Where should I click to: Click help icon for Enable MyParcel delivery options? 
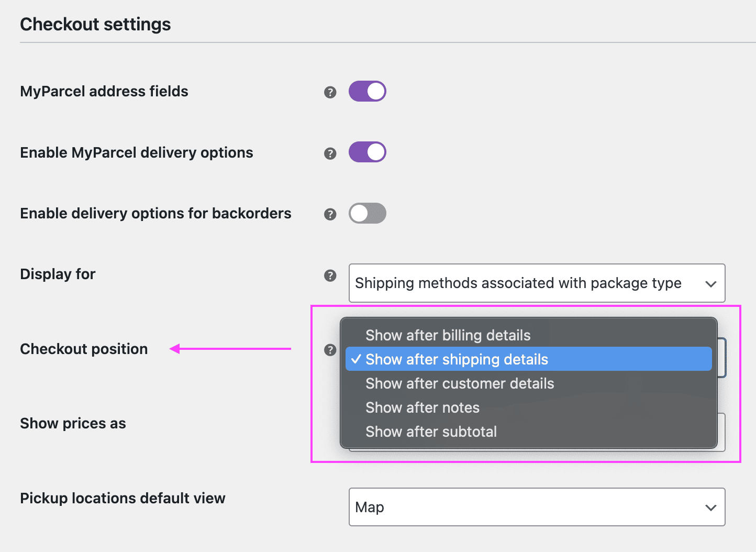[x=330, y=153]
